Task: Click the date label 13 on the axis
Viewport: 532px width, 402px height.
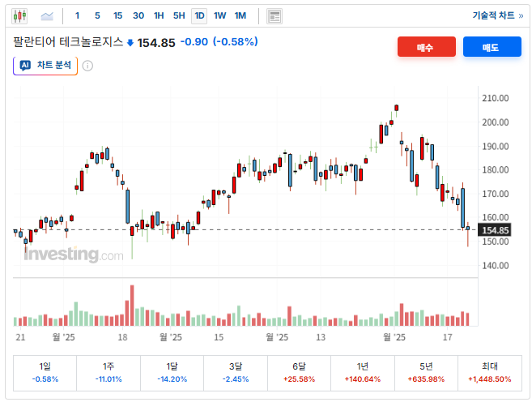Action: click(321, 337)
